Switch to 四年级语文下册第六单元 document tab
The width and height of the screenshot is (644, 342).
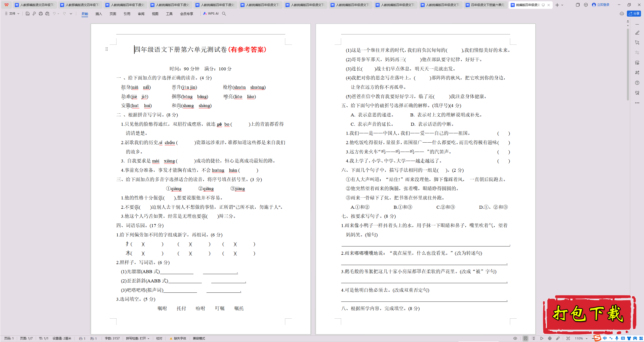485,5
